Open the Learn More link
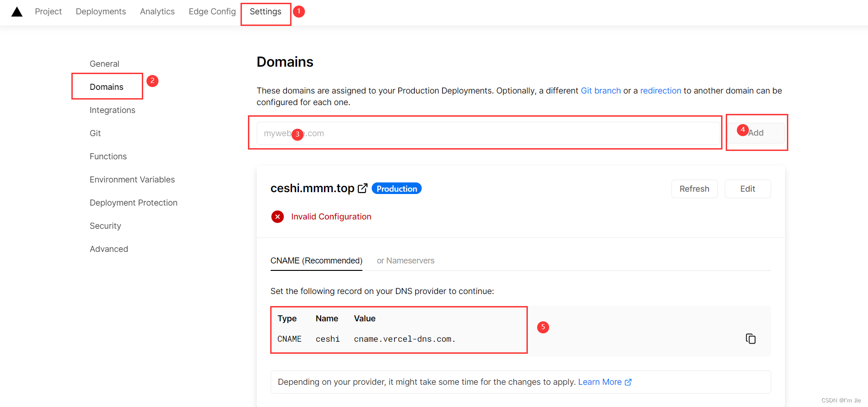 [605, 382]
